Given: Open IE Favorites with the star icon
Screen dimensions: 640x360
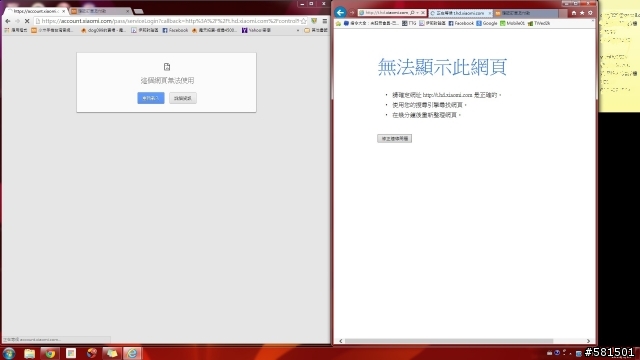Looking at the screenshot, I should coord(582,13).
